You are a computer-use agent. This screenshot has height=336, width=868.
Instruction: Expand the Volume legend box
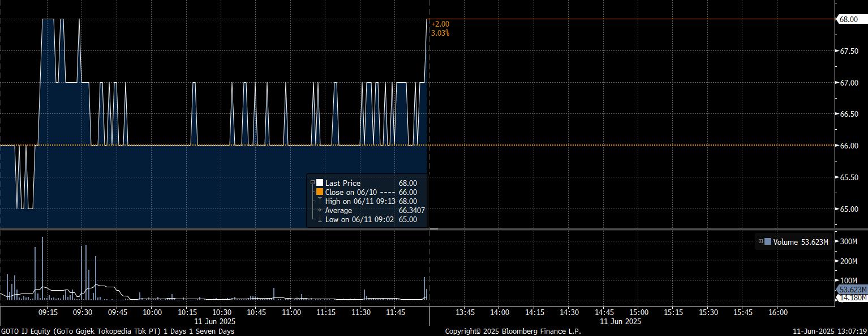(x=760, y=242)
